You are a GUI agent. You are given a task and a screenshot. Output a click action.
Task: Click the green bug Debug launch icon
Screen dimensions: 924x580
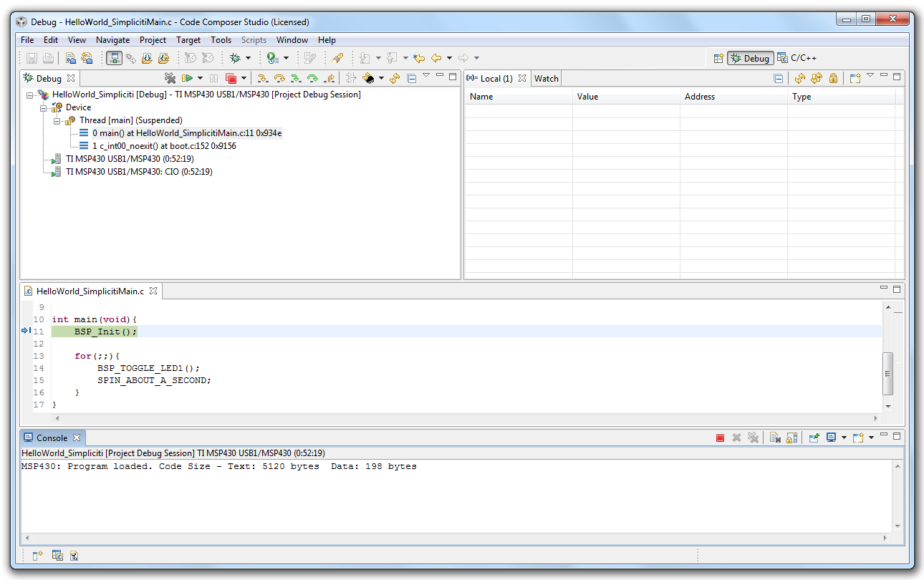coord(235,58)
